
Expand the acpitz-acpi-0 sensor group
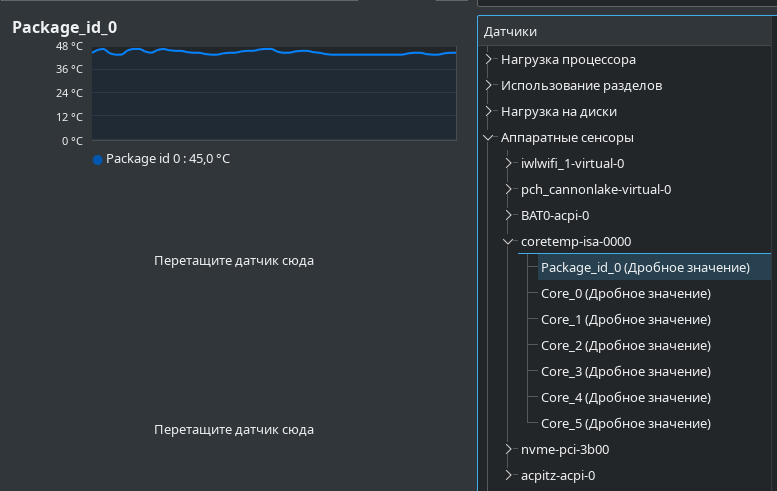(508, 476)
